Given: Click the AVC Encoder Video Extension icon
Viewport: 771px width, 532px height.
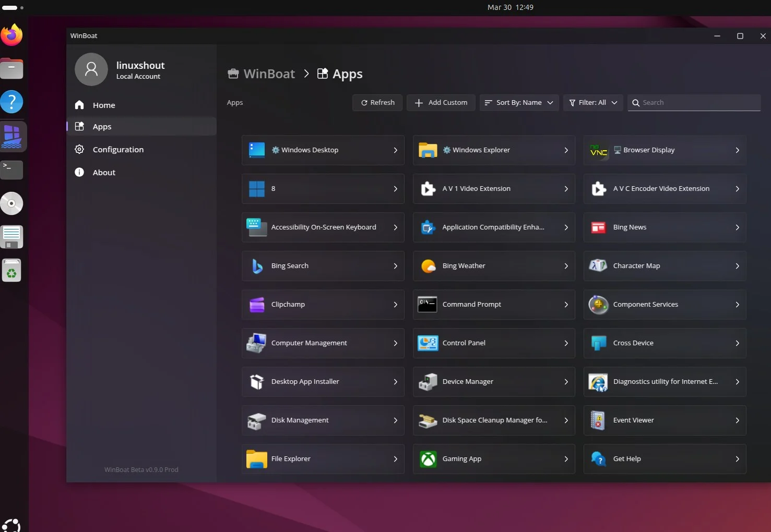Looking at the screenshot, I should tap(599, 189).
